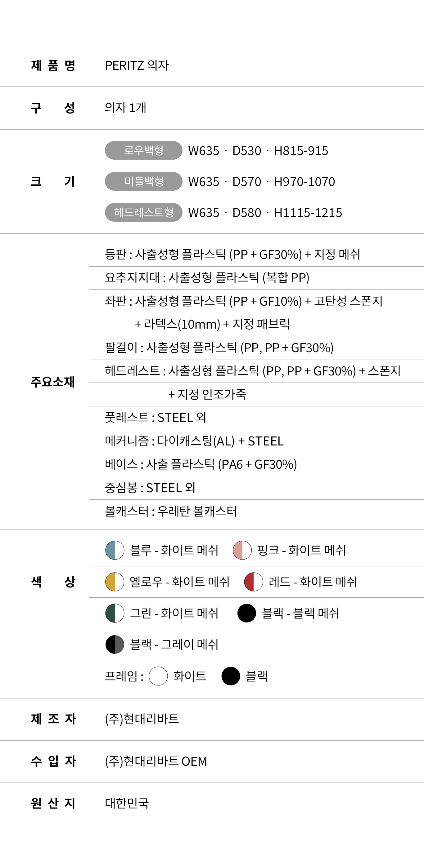Click the PERITZ 의자 product name
The width and height of the screenshot is (424, 868).
[137, 65]
